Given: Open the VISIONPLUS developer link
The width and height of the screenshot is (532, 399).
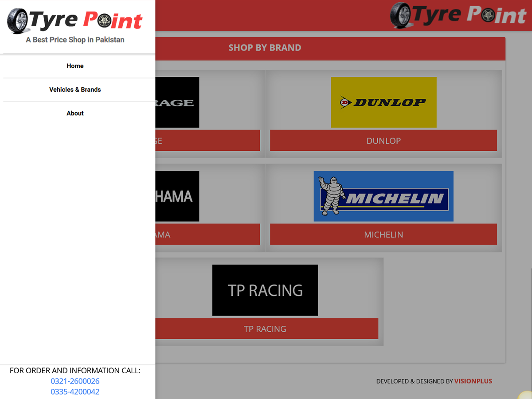Looking at the screenshot, I should (x=473, y=381).
